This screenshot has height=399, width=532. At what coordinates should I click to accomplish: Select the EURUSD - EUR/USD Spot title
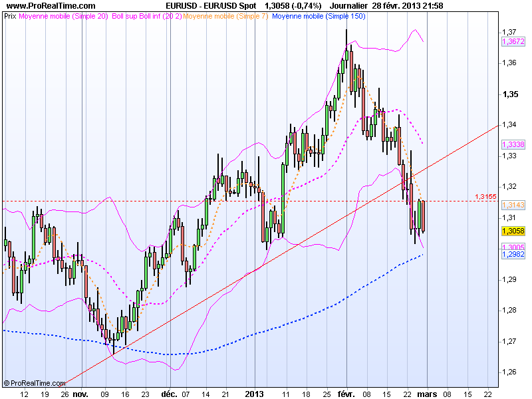[211, 6]
